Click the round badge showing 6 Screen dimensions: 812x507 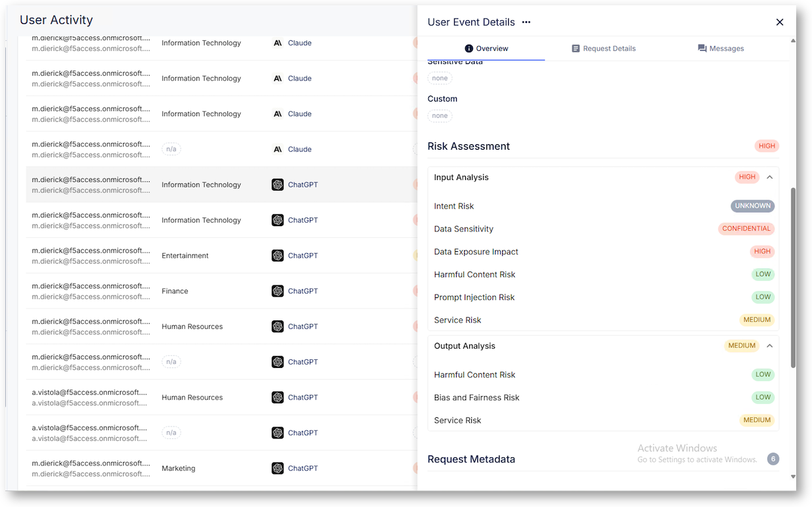[x=773, y=459]
